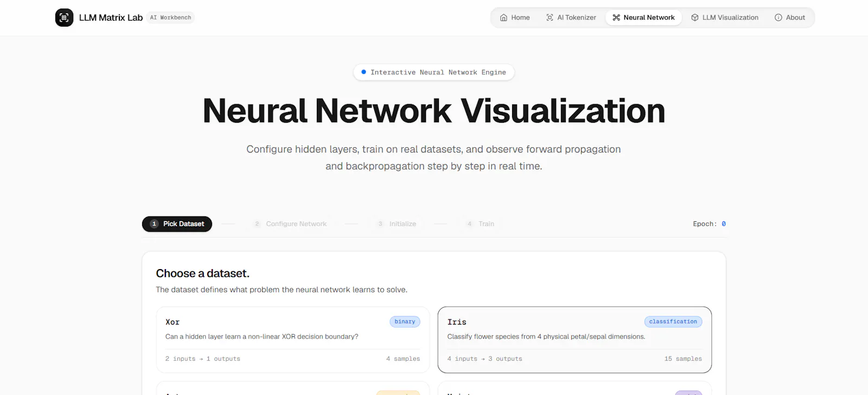Viewport: 868px width, 395px height.
Task: Click the '15 samples' text on Iris
Action: (x=683, y=359)
